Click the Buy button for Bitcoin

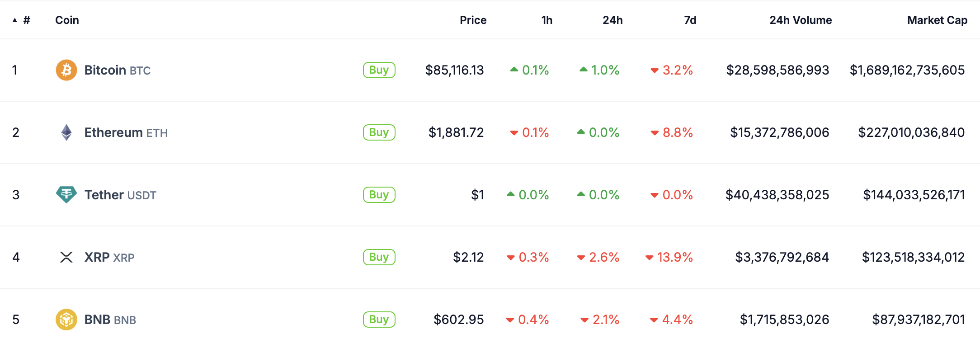379,70
